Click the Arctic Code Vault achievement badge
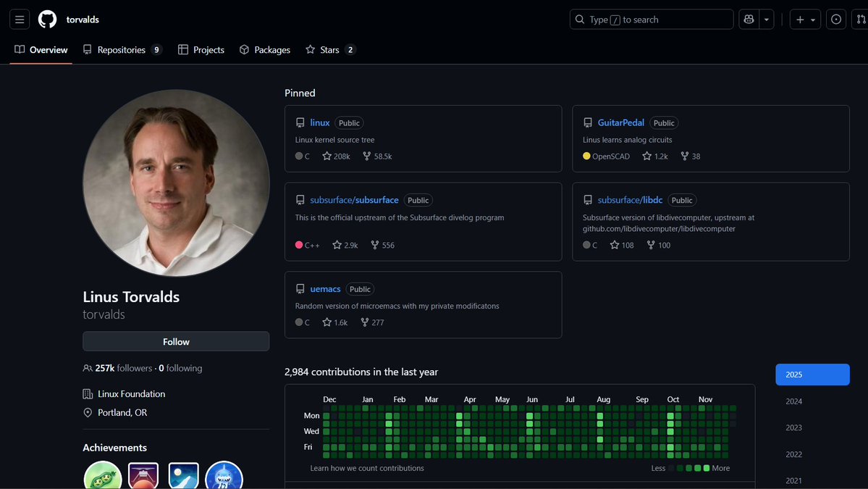The image size is (868, 489). 183,476
